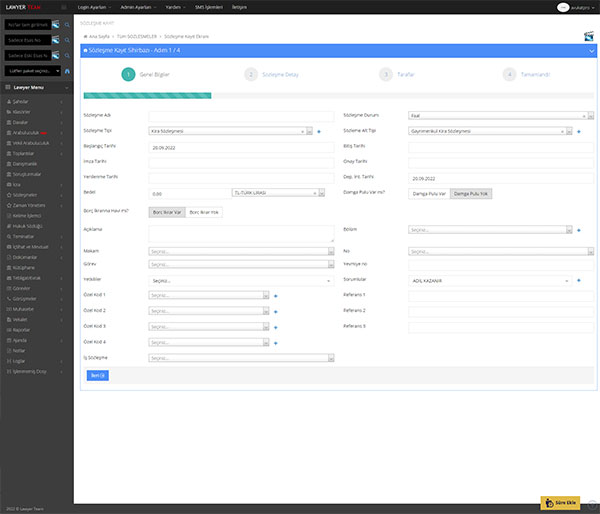600x514 pixels.
Task: Add new Özel Kod 3 with the plus icon
Action: coord(276,328)
